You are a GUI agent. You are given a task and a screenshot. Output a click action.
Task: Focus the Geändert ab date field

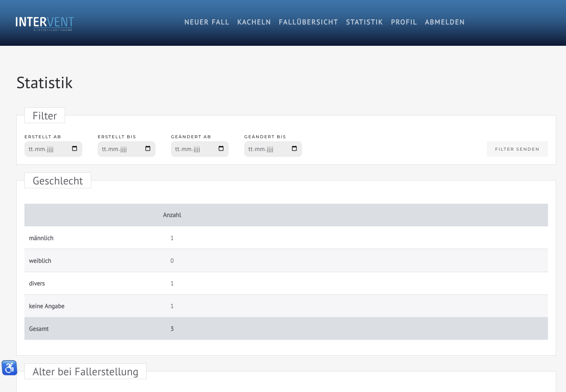[193, 149]
